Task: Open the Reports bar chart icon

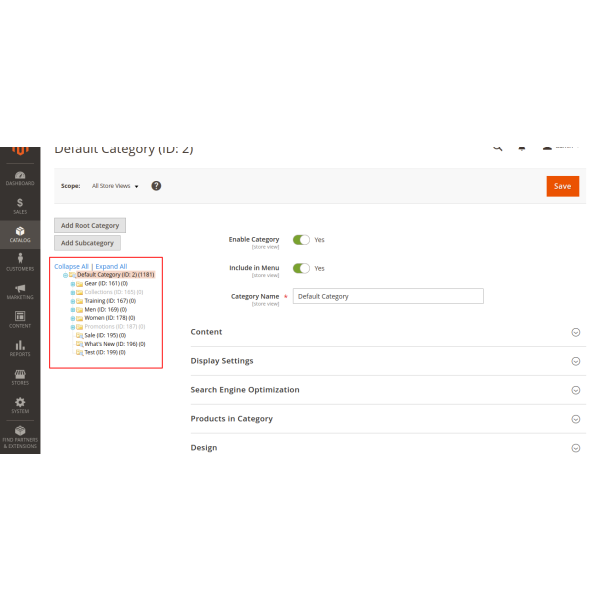Action: 20,347
